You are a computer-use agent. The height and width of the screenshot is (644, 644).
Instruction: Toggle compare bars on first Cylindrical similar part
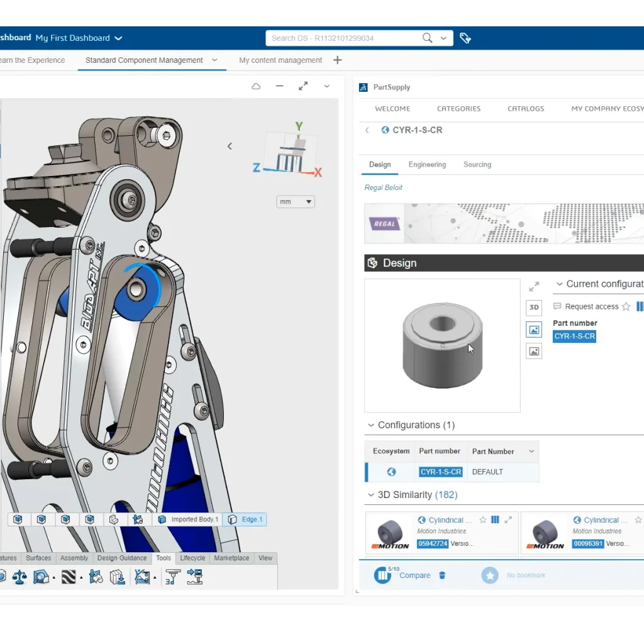495,520
